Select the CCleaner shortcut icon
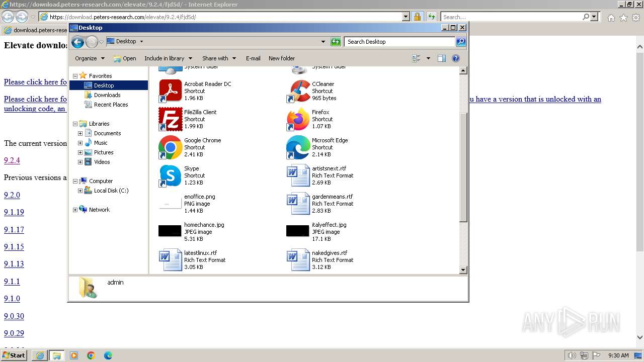The image size is (644, 362). 298,91
